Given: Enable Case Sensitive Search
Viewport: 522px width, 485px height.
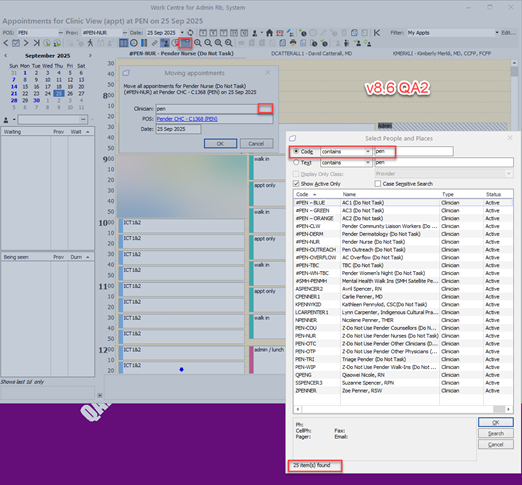Looking at the screenshot, I should click(x=378, y=184).
